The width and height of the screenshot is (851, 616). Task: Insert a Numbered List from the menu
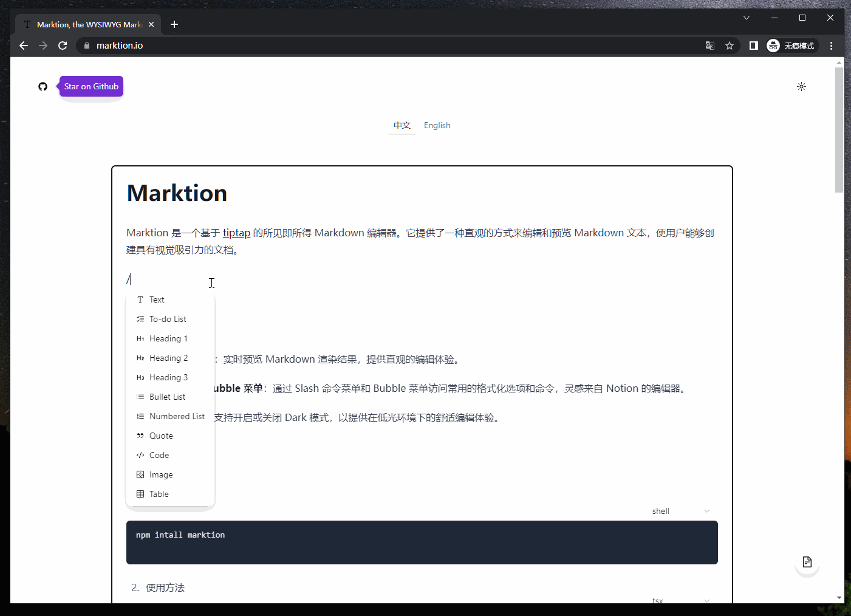[x=170, y=416]
